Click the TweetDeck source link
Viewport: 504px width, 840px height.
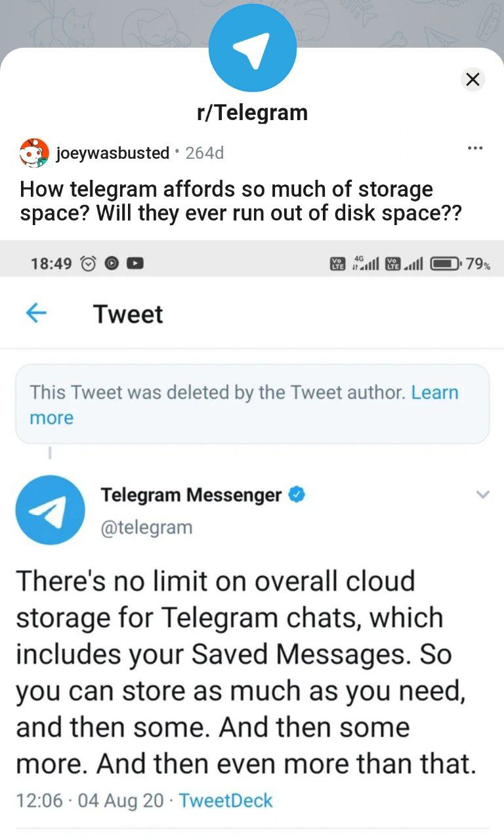coord(225,801)
